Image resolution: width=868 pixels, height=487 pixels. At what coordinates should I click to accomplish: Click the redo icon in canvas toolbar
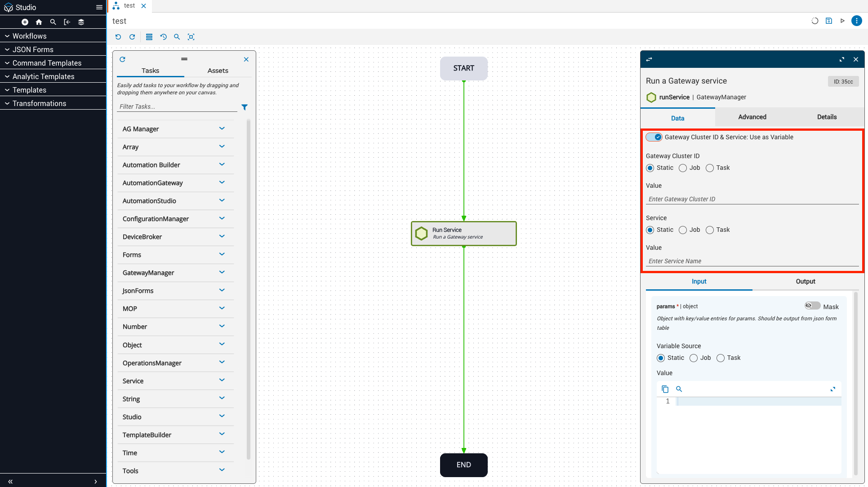click(x=132, y=37)
